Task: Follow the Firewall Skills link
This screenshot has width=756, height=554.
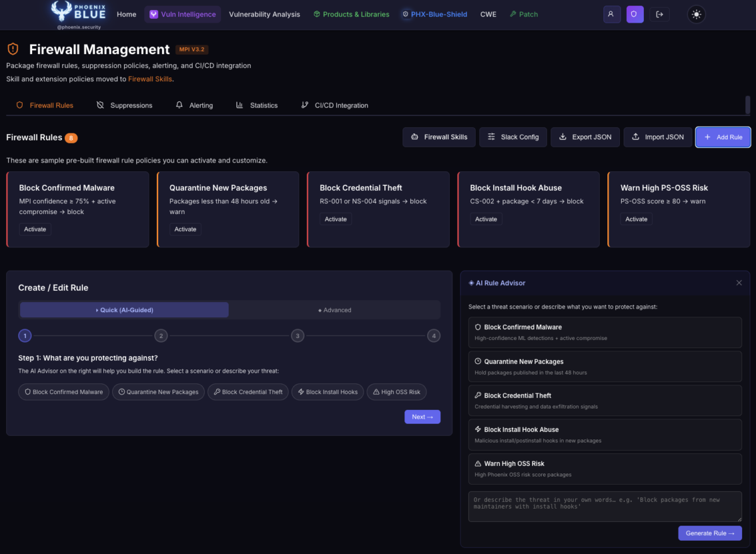Action: [150, 79]
